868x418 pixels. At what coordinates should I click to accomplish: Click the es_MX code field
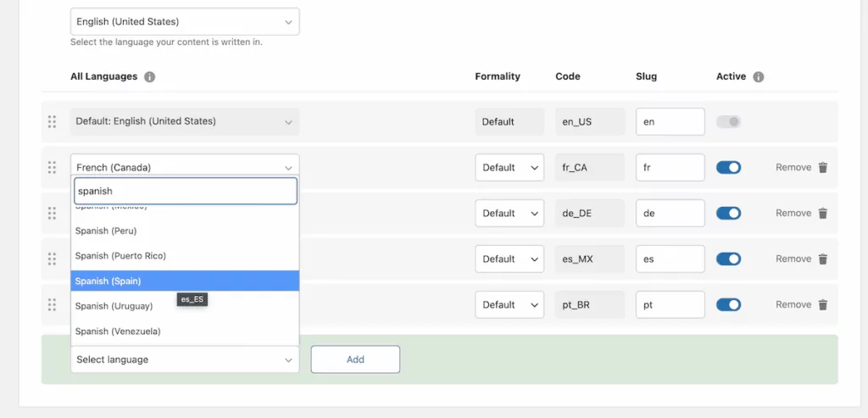pos(590,259)
